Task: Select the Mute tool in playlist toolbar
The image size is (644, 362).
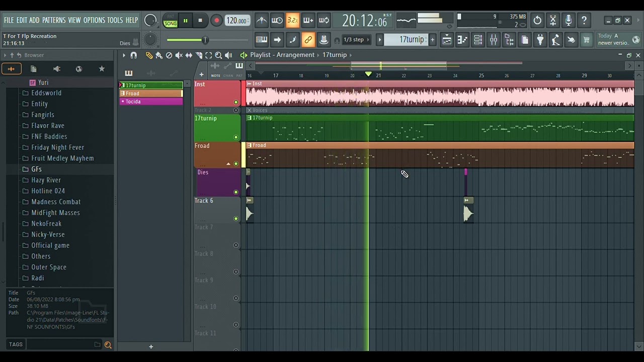Action: click(x=179, y=55)
